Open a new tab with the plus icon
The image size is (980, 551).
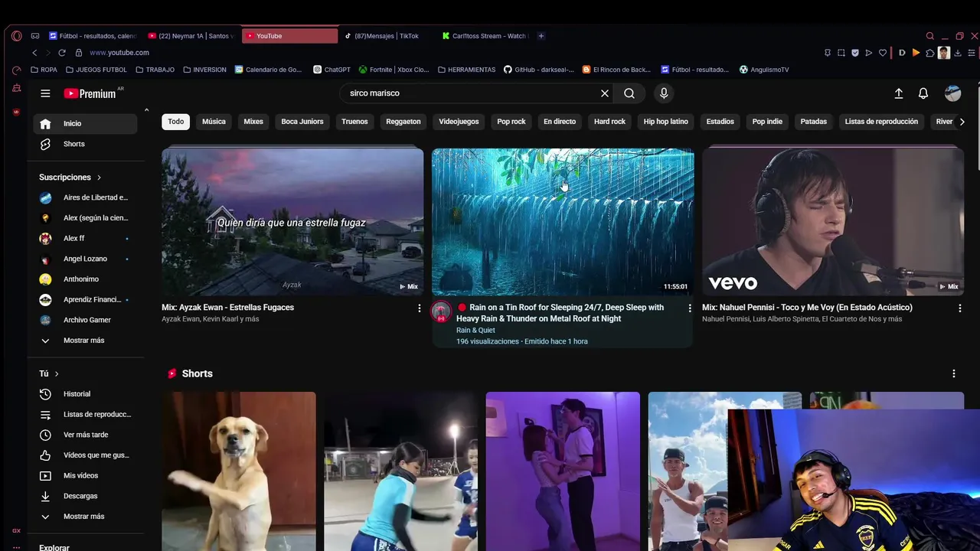[x=541, y=36]
